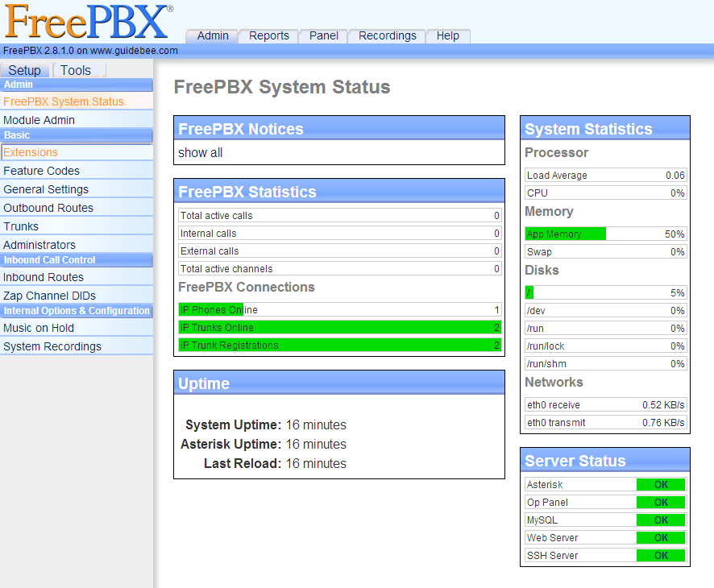Screen dimensions: 714x588
Task: Click the Asterisk OK status indicator
Action: tap(661, 484)
